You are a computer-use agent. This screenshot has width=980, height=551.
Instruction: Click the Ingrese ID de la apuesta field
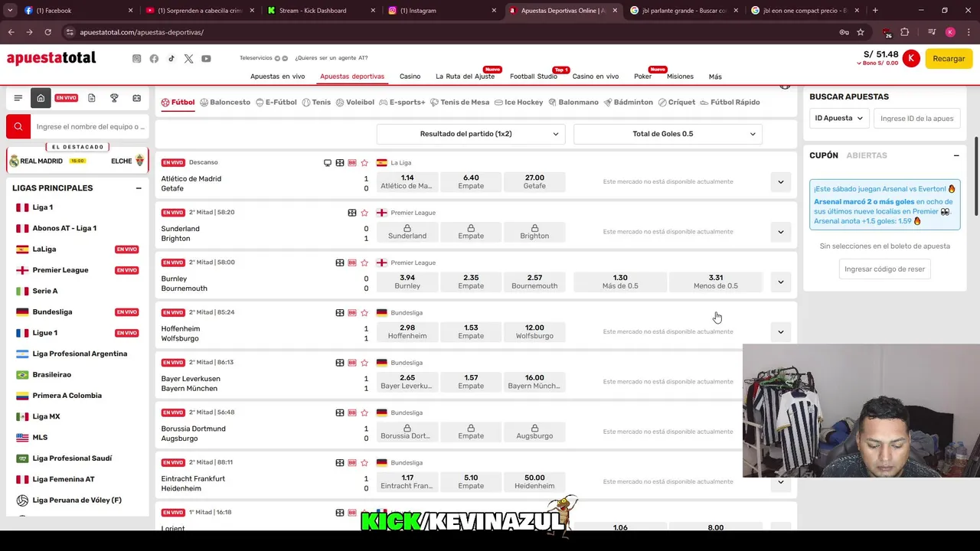point(916,119)
